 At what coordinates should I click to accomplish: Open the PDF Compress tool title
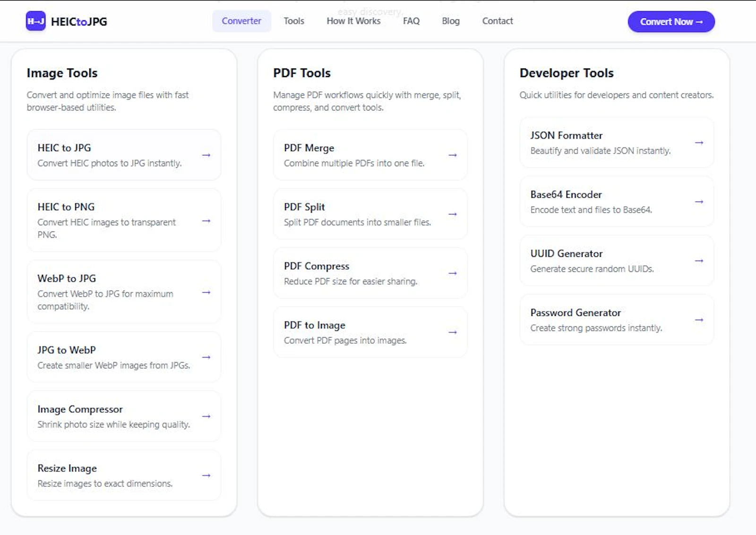point(317,266)
